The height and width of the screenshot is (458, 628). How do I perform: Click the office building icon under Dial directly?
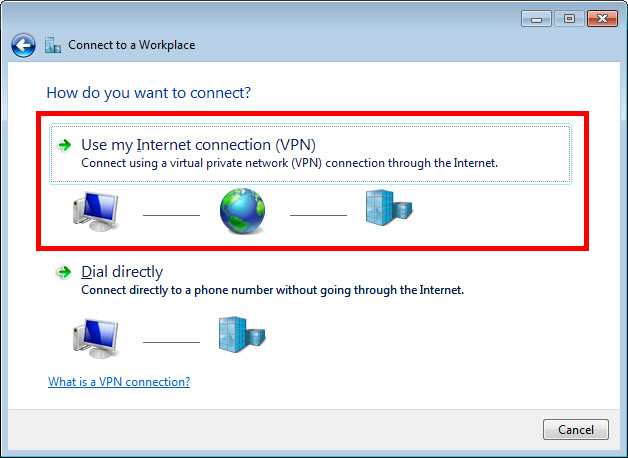242,335
